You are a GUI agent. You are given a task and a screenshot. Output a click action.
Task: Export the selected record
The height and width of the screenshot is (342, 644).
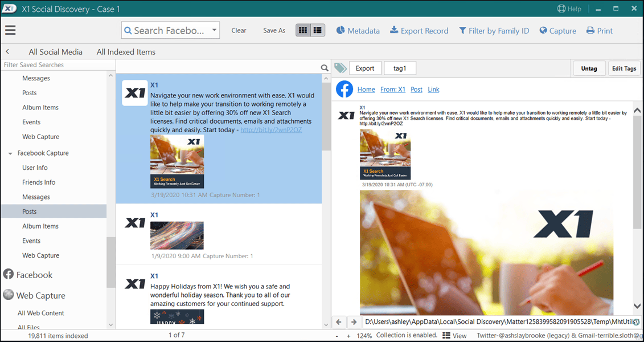click(419, 31)
